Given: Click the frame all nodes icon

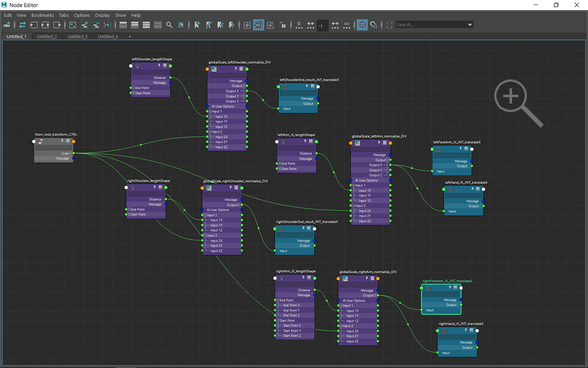Looking at the screenshot, I should [73, 25].
